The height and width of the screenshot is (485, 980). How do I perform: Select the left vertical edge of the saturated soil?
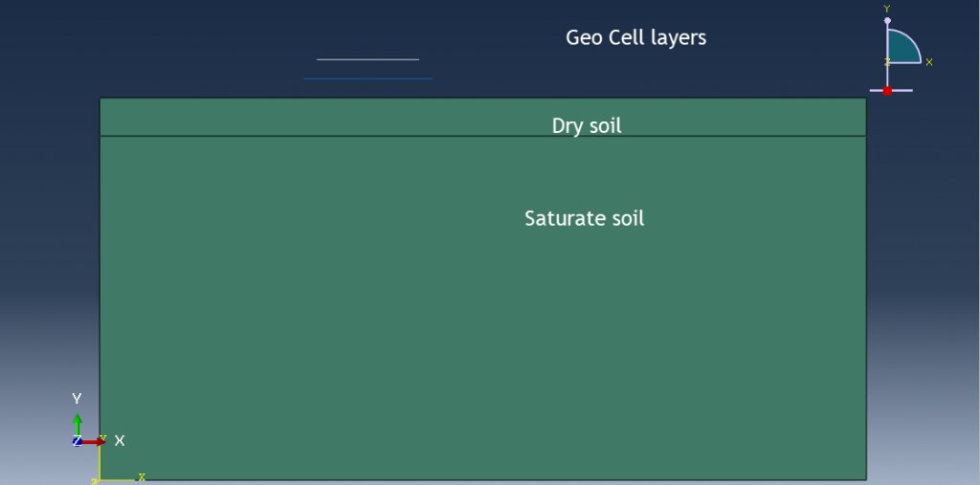tap(100, 307)
